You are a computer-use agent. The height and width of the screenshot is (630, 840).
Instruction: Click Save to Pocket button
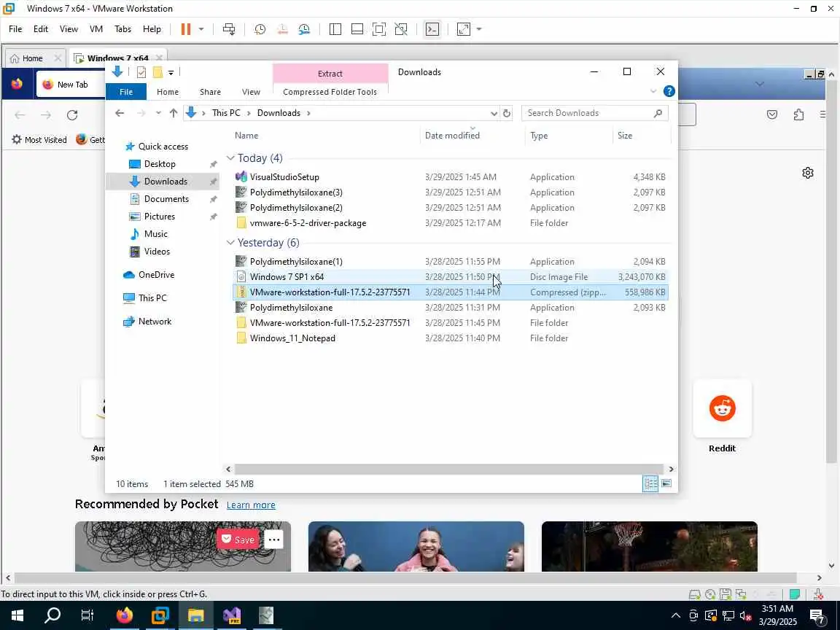coord(238,540)
